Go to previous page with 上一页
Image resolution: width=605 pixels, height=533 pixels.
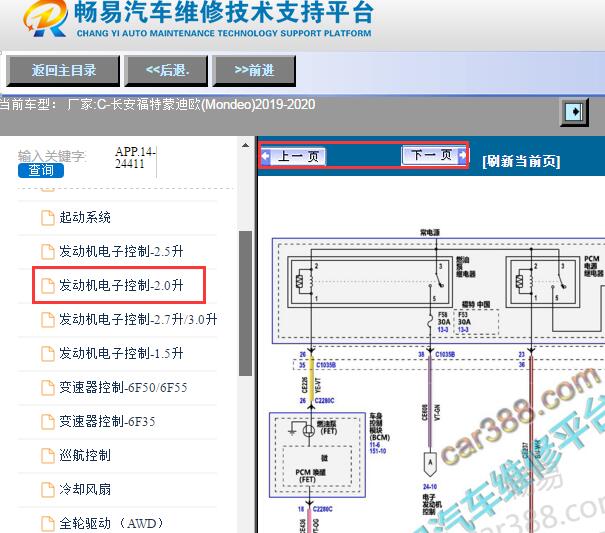pyautogui.click(x=293, y=156)
